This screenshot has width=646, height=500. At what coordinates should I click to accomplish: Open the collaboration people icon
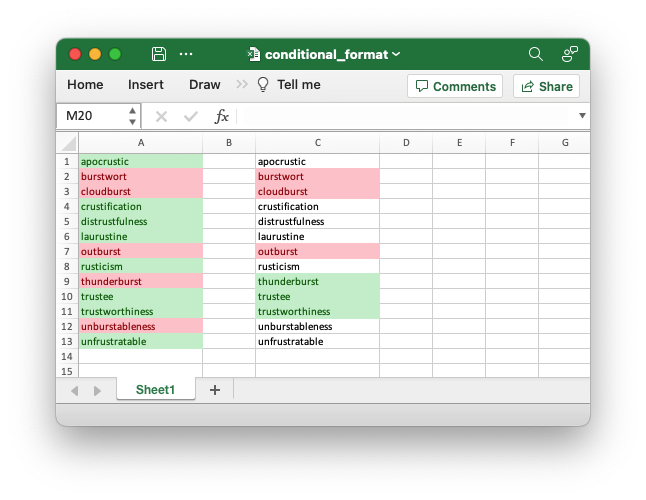[x=569, y=54]
